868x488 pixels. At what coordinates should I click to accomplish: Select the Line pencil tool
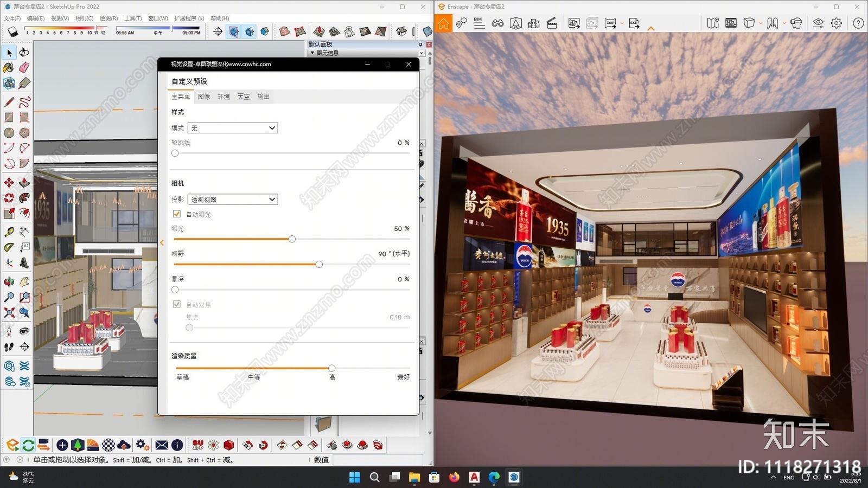pos(9,102)
